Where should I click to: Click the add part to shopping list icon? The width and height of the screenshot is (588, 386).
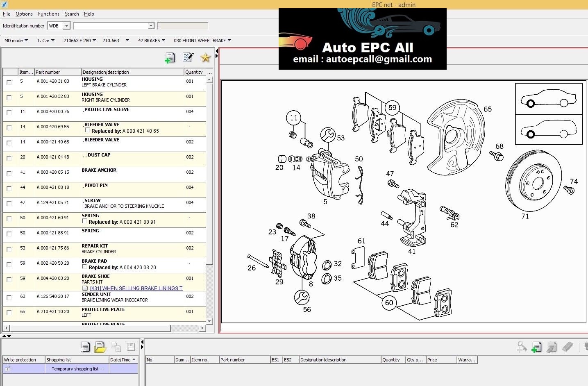(x=170, y=58)
